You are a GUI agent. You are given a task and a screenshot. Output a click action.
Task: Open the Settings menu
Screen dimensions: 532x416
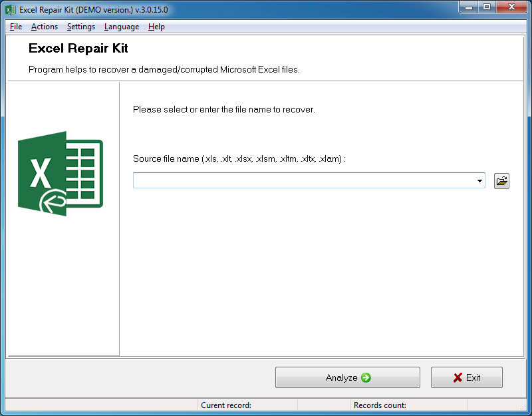(x=80, y=27)
